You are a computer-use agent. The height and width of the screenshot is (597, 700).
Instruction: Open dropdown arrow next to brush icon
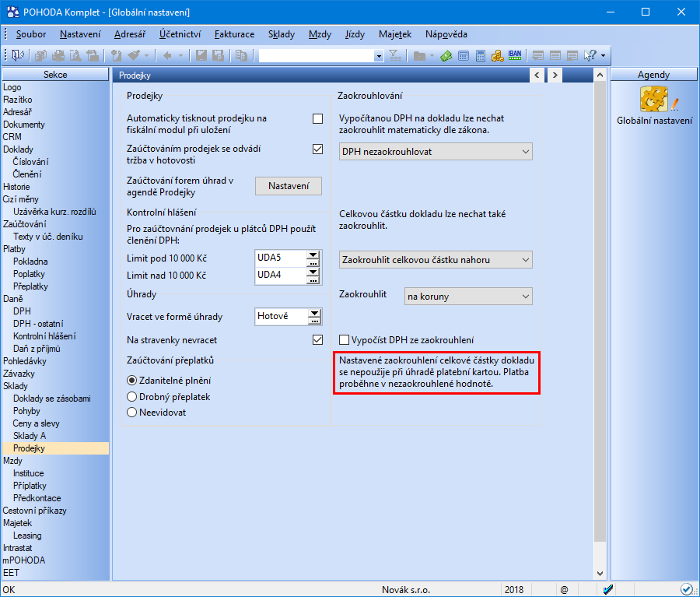coord(146,56)
